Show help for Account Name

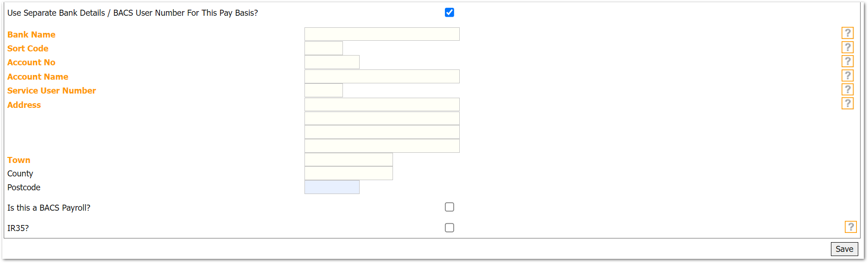(x=847, y=75)
